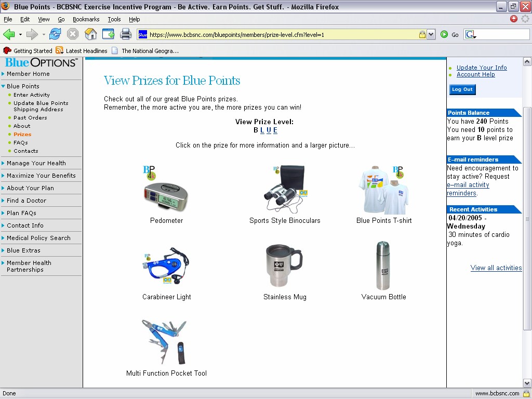Click the scrollbar down arrow
This screenshot has height=399, width=532.
click(x=527, y=383)
